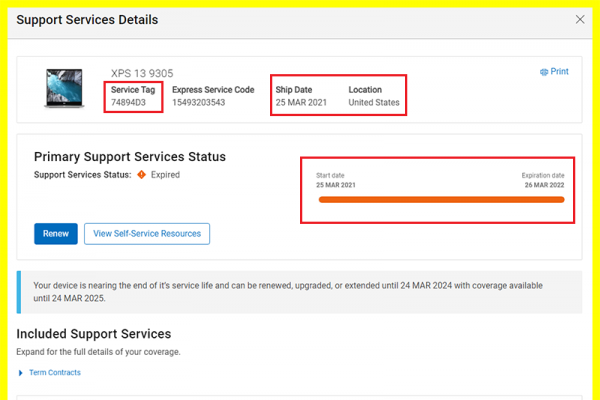This screenshot has width=600, height=400.
Task: Close the Support Services Details dialog
Action: pyautogui.click(x=580, y=19)
